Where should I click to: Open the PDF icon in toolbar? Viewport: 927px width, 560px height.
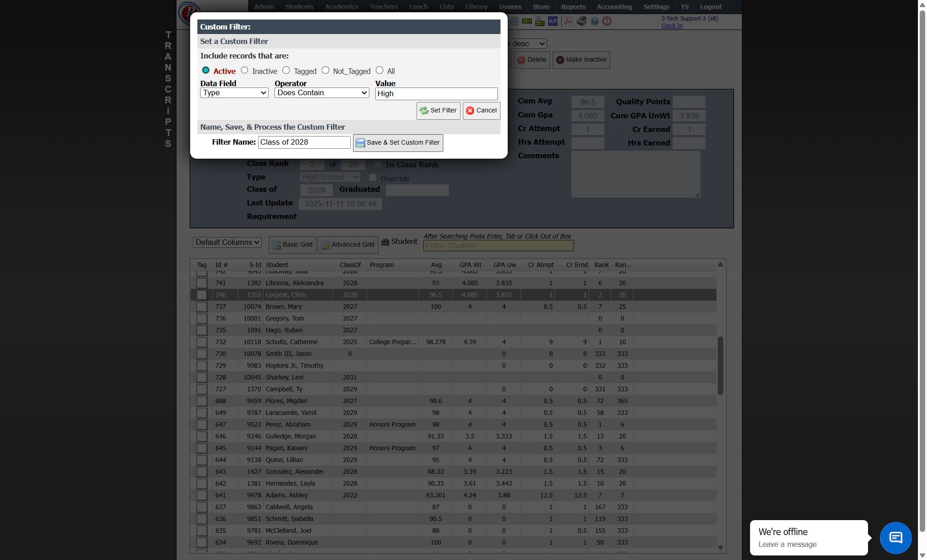click(568, 21)
